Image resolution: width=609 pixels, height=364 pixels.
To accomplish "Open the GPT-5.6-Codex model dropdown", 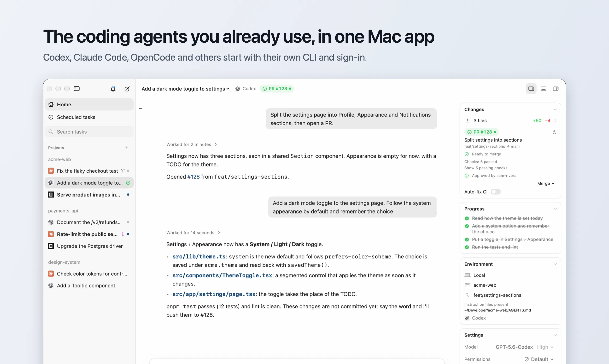I will [525, 347].
